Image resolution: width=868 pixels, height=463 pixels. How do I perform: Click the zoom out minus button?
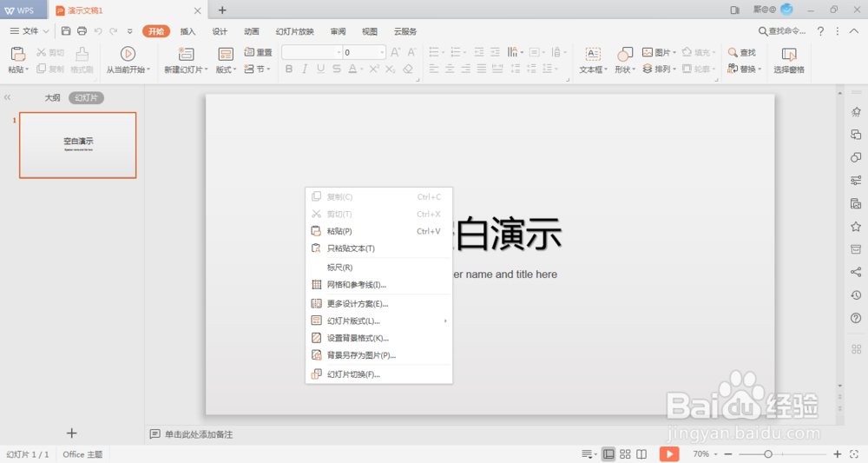pyautogui.click(x=728, y=454)
